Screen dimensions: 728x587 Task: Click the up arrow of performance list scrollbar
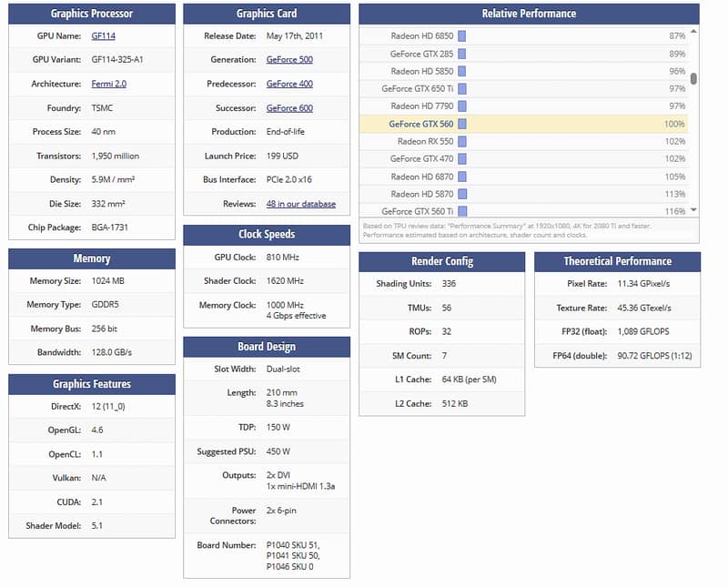coord(693,31)
